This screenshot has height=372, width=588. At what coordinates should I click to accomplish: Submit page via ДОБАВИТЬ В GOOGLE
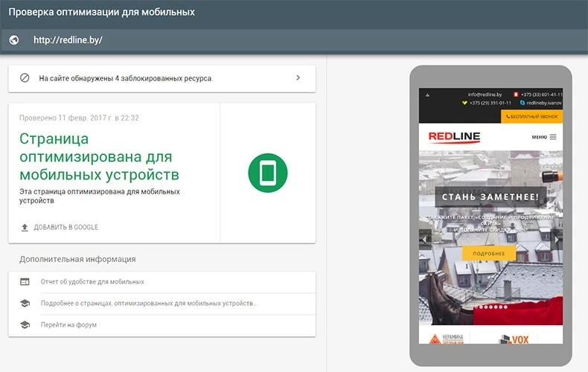coord(66,227)
